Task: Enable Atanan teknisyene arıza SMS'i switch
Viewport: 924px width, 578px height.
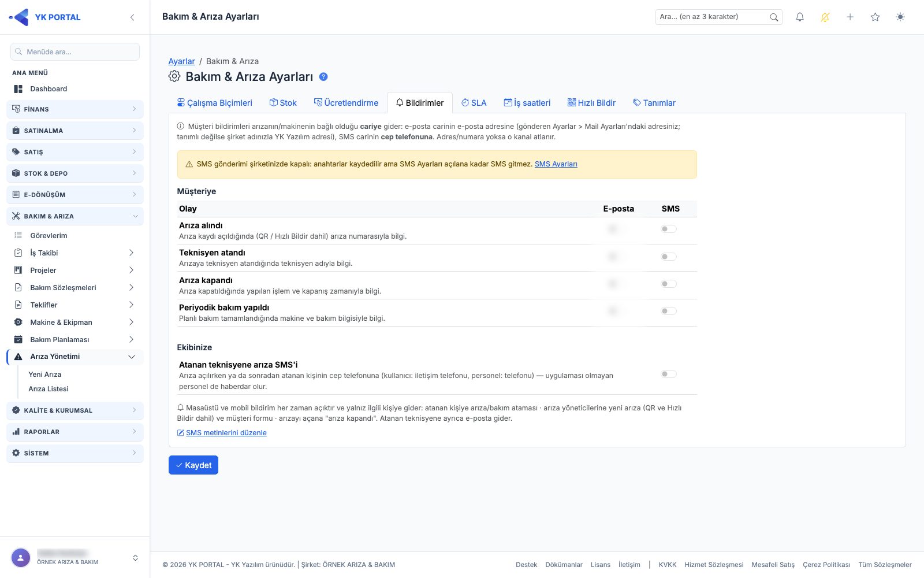Action: (669, 374)
